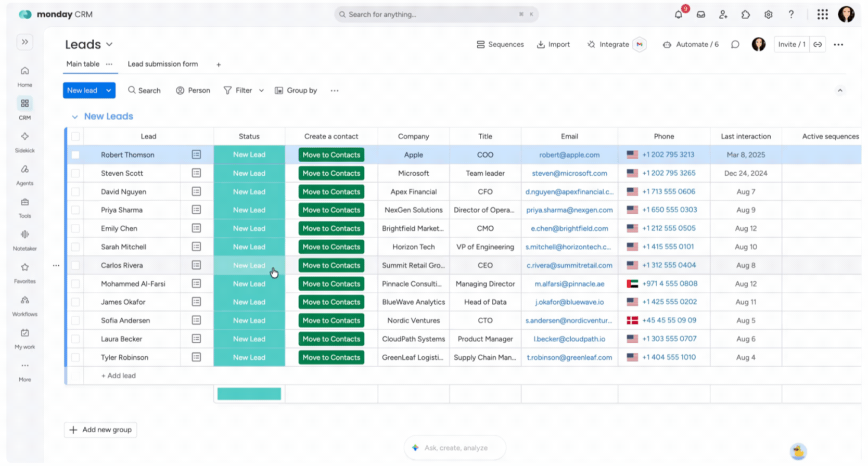Go to Home in the sidebar
868x466 pixels.
coord(24,76)
